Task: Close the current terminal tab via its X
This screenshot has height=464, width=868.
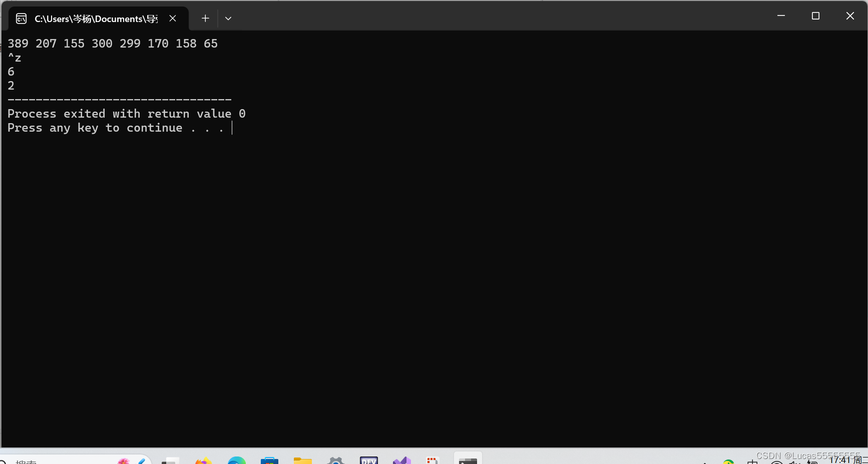Action: pyautogui.click(x=173, y=18)
